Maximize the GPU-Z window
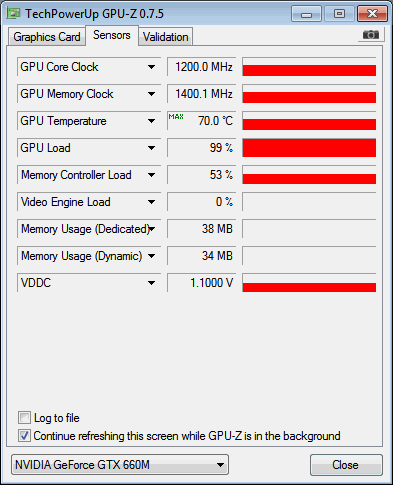The height and width of the screenshot is (485, 393). pyautogui.click(x=339, y=14)
